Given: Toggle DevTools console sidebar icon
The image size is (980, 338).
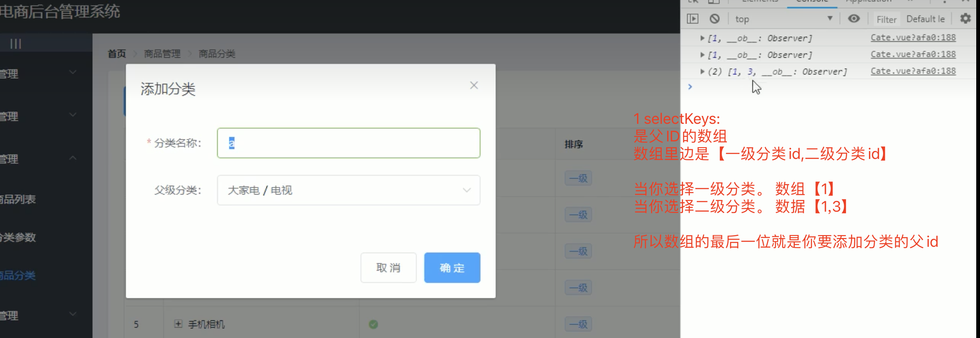Looking at the screenshot, I should coord(693,19).
